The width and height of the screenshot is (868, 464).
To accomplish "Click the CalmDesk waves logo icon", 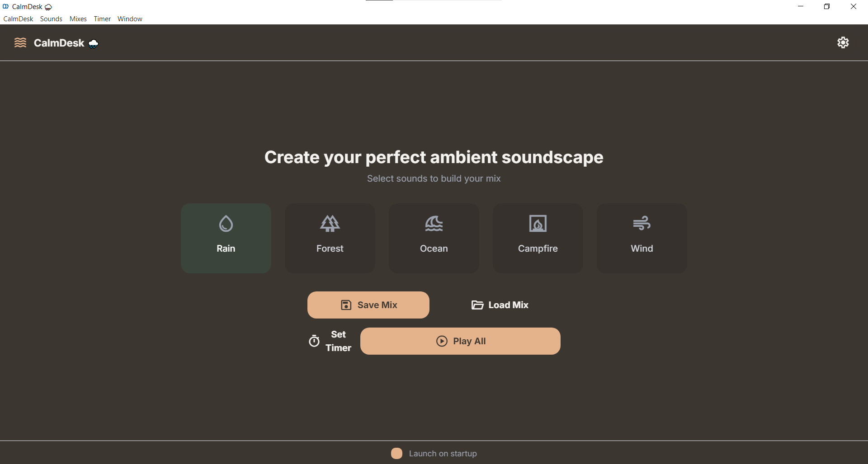I will 20,42.
